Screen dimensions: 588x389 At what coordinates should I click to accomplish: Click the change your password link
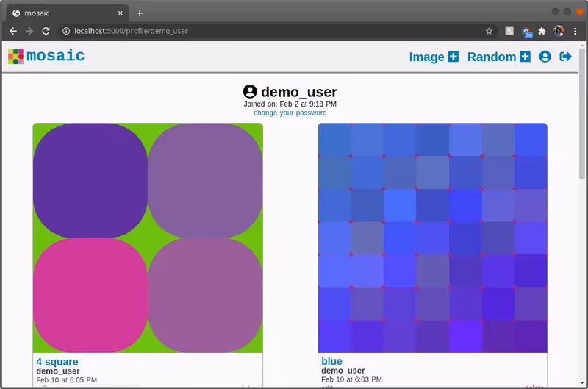pyautogui.click(x=290, y=113)
